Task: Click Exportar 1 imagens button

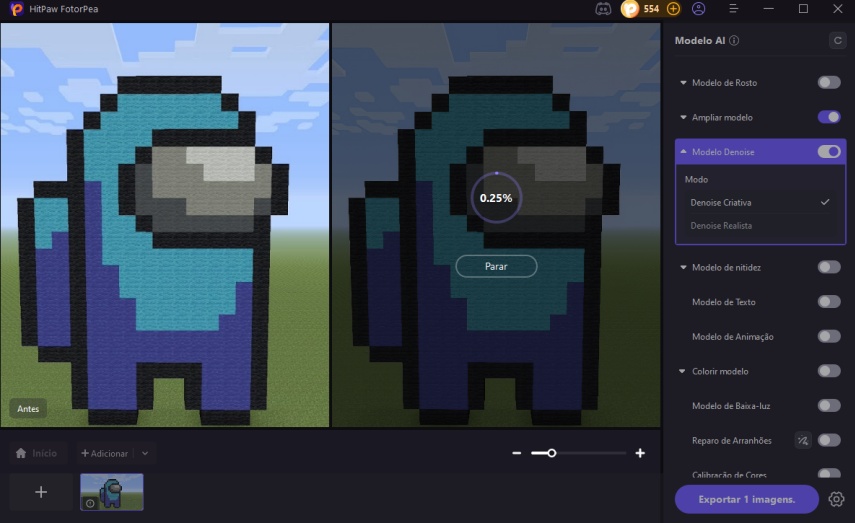Action: coord(746,499)
